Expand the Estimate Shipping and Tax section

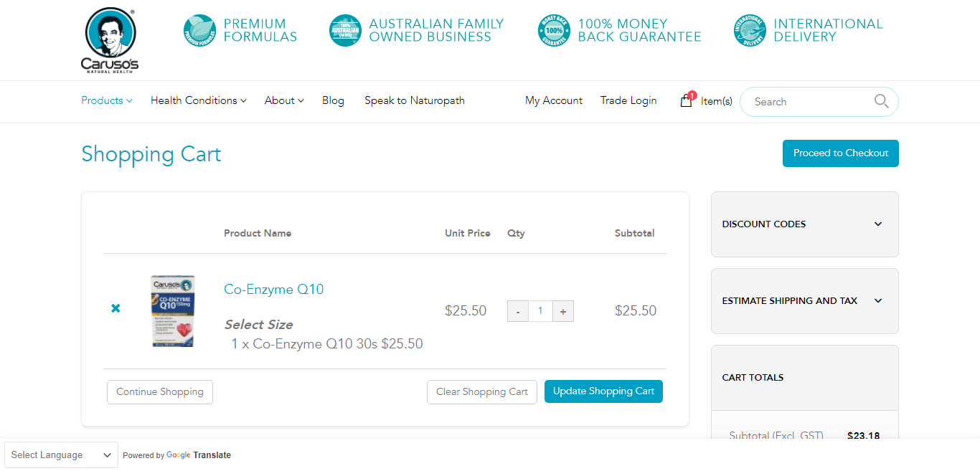[x=804, y=301]
